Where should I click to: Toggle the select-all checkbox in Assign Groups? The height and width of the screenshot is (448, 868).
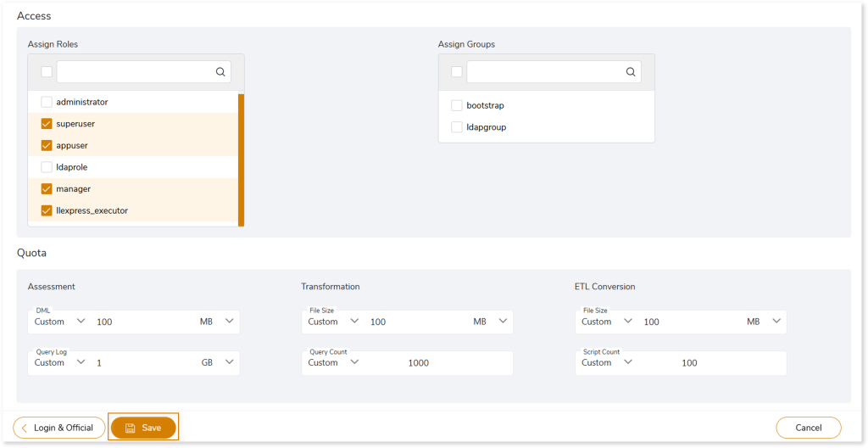pos(457,71)
